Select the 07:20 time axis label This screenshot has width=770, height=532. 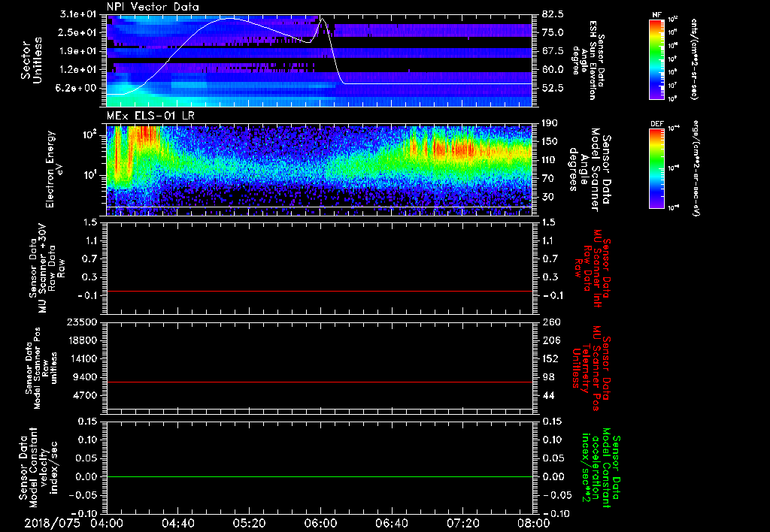[463, 523]
